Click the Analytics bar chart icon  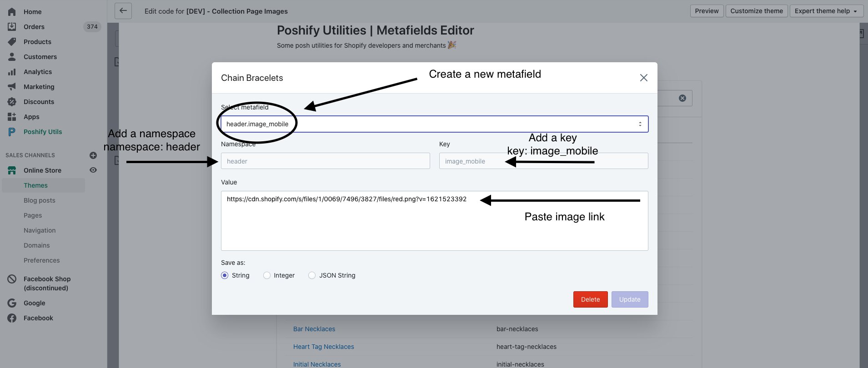[x=12, y=72]
